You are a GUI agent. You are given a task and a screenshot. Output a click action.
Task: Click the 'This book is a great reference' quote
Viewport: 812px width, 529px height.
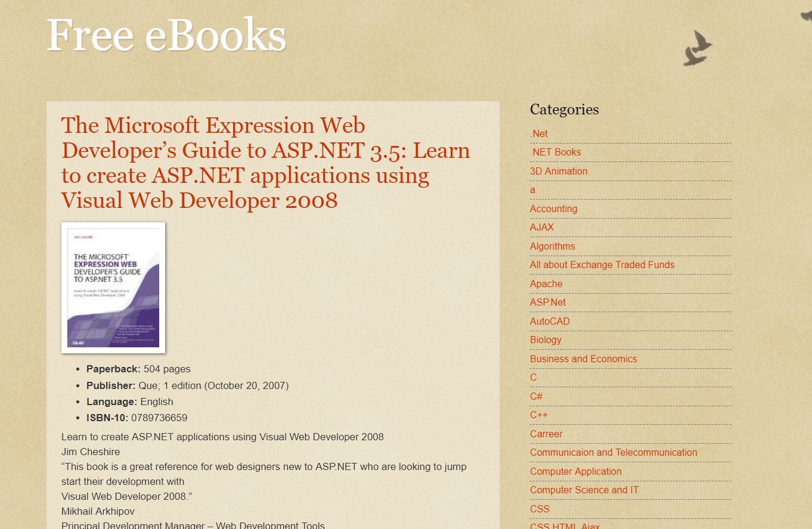(264, 474)
